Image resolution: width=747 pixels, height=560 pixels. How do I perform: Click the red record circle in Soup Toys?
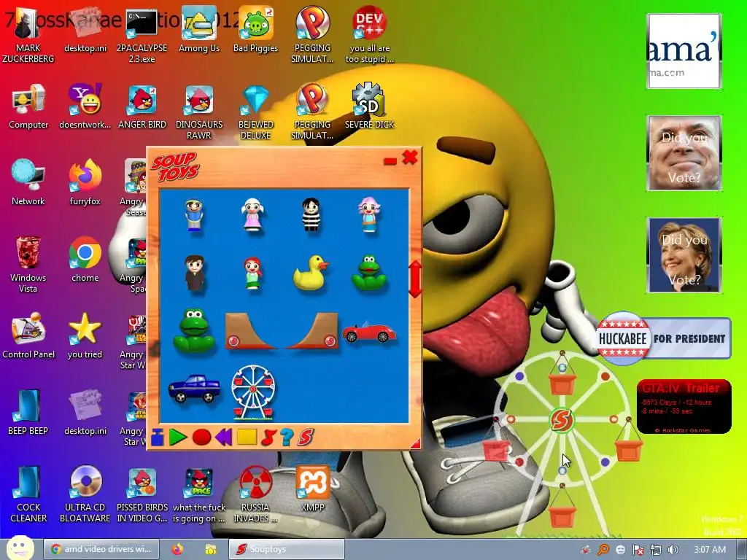coord(201,437)
